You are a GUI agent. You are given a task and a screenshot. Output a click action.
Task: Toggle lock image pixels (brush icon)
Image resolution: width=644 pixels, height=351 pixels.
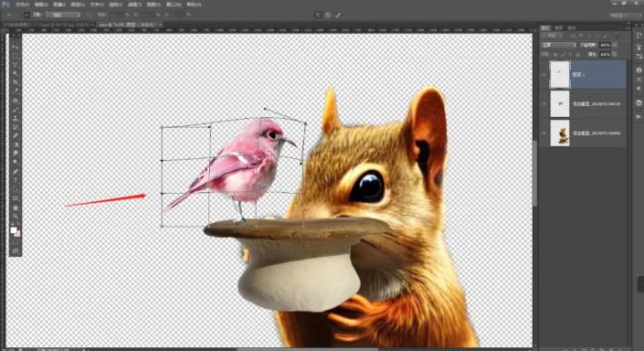coord(563,54)
